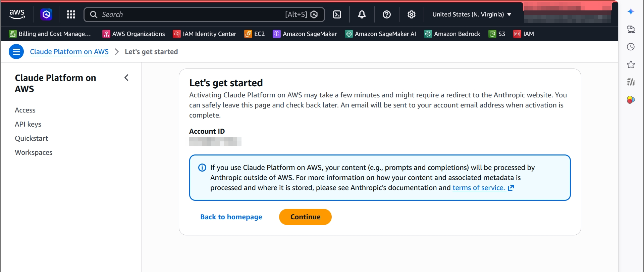644x272 pixels.
Task: Open the notifications bell
Action: [x=362, y=14]
